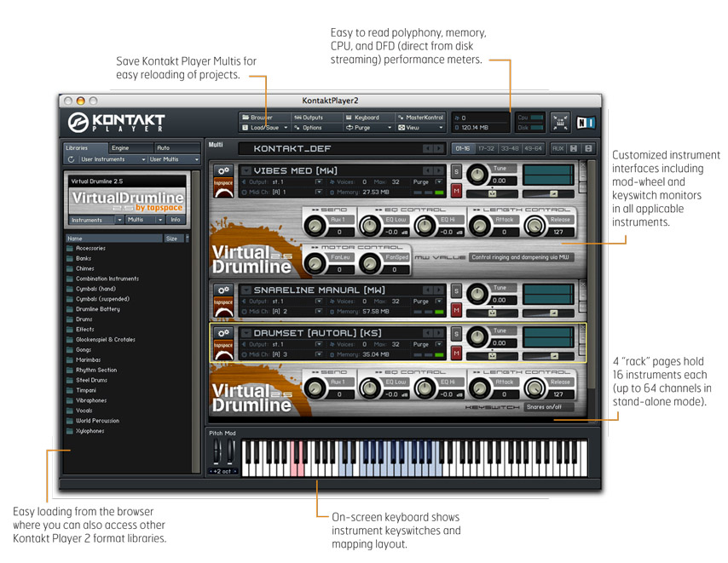Click the Size column header
The height and width of the screenshot is (563, 728).
(174, 238)
